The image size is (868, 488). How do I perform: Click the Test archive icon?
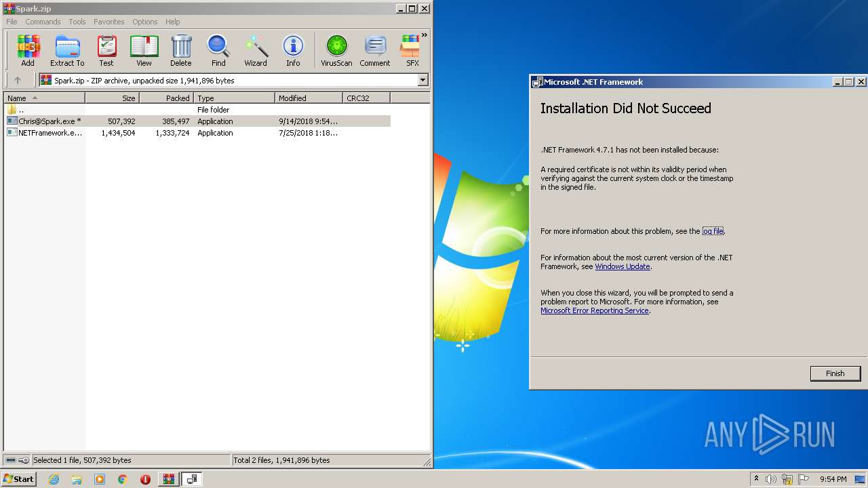click(106, 51)
